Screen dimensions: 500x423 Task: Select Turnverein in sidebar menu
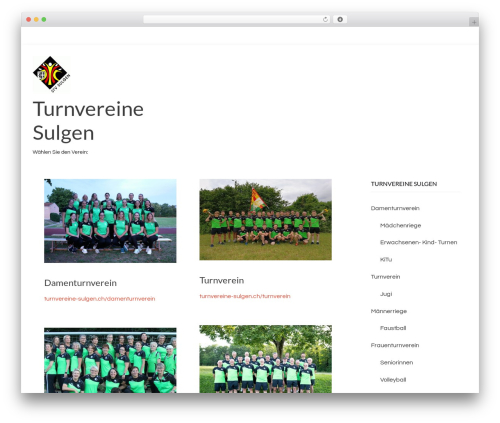click(x=385, y=277)
